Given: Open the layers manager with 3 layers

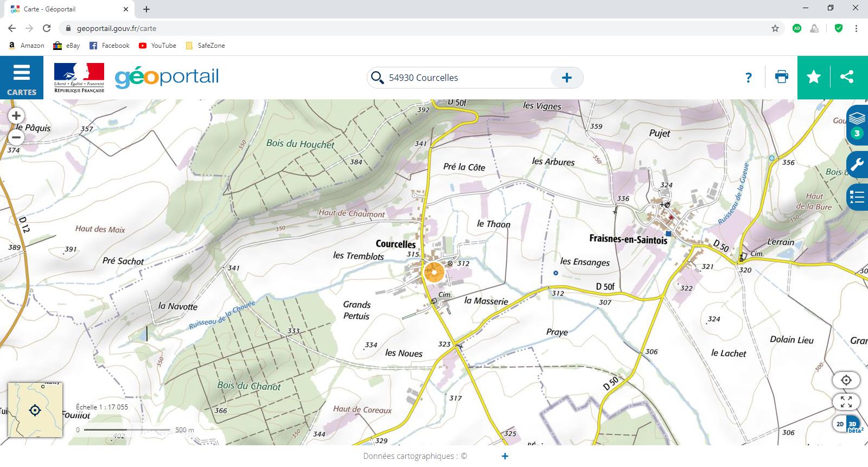Looking at the screenshot, I should click(x=857, y=125).
